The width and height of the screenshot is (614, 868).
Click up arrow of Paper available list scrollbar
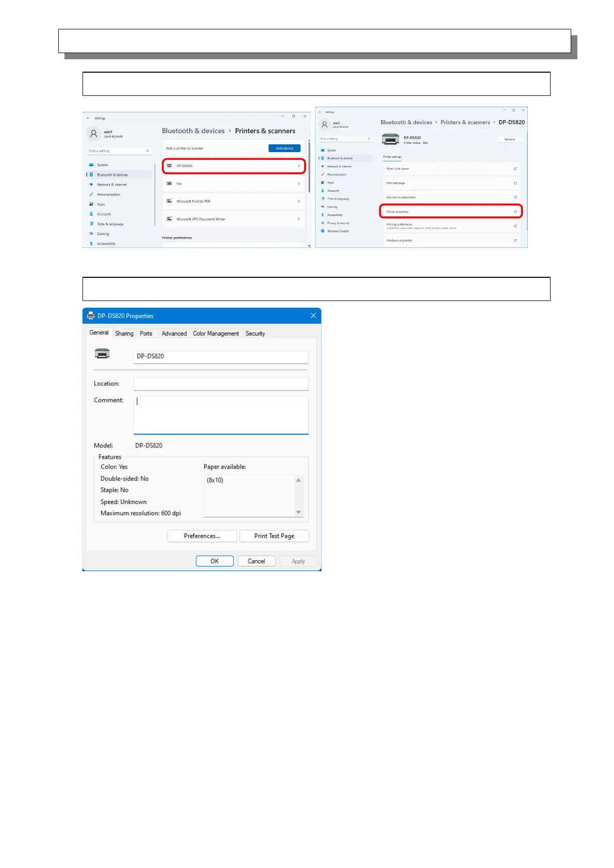pos(298,480)
